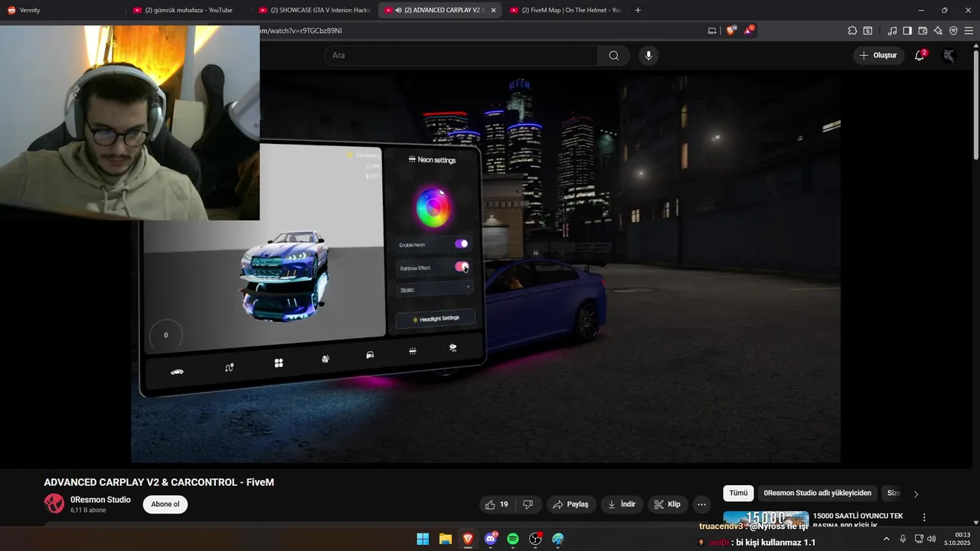Open the browser Extensions puzzle icon

[852, 31]
